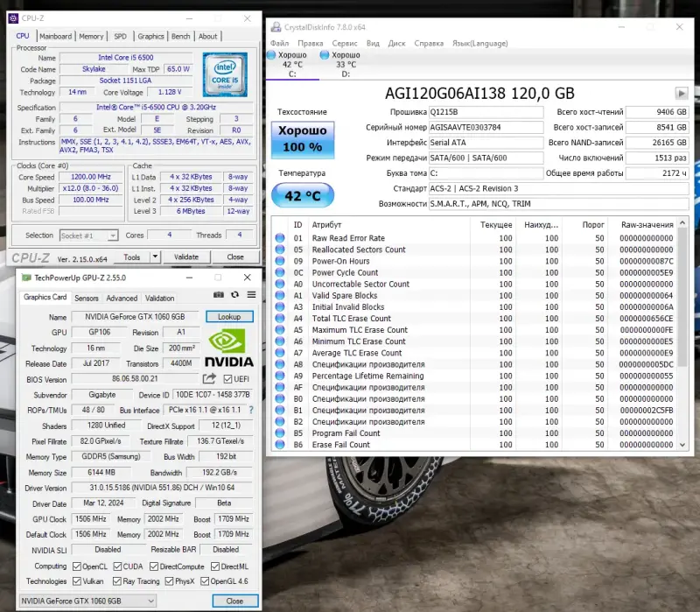The image size is (700, 612).
Task: Open the GPU selection dropdown in GPU-Z
Action: click(x=87, y=601)
